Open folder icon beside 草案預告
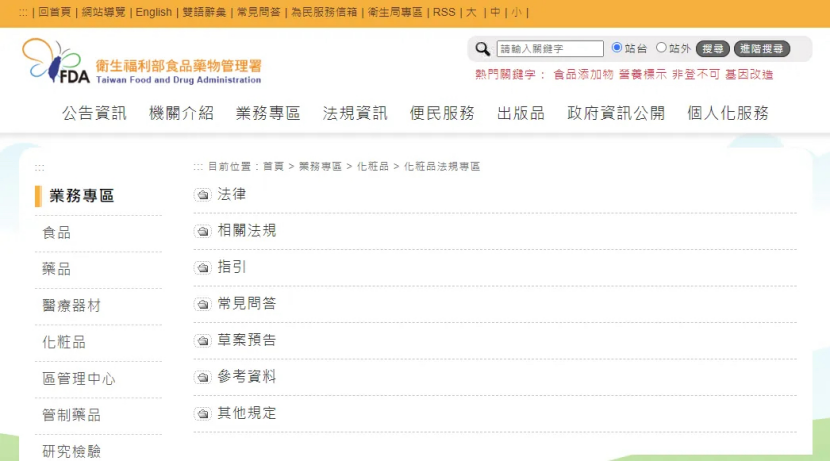 click(203, 341)
